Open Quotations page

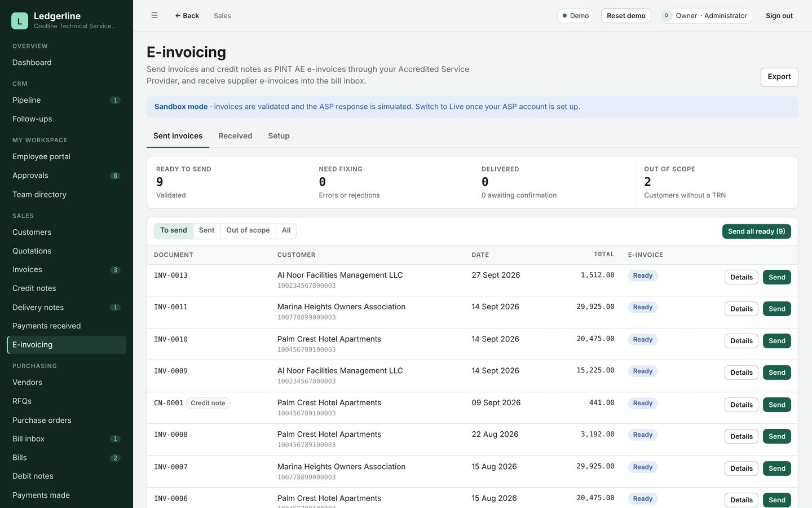pos(67,251)
